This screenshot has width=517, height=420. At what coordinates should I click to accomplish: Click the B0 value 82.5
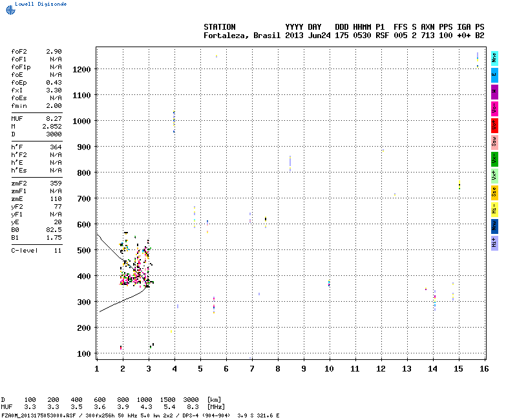coord(54,230)
